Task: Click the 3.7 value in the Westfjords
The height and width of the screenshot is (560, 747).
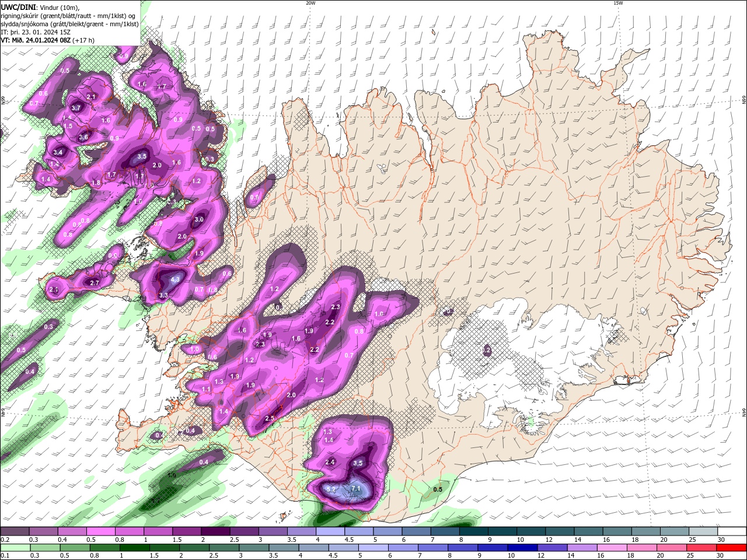Action: [x=76, y=108]
